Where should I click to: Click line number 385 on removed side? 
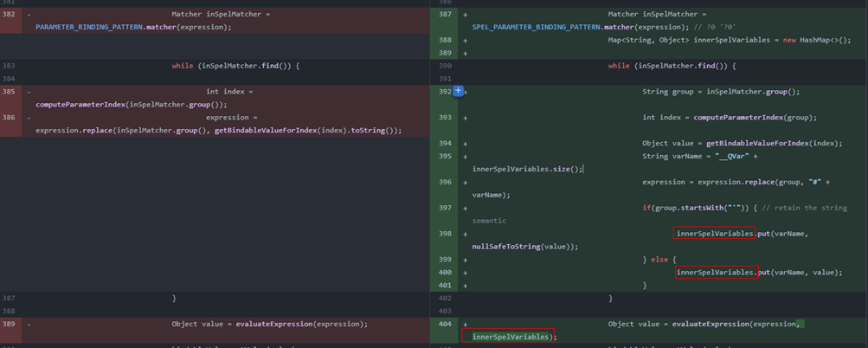coord(10,91)
